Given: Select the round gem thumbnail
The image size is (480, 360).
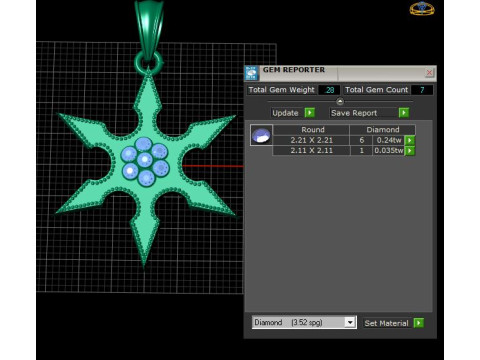Looking at the screenshot, I should point(261,135).
